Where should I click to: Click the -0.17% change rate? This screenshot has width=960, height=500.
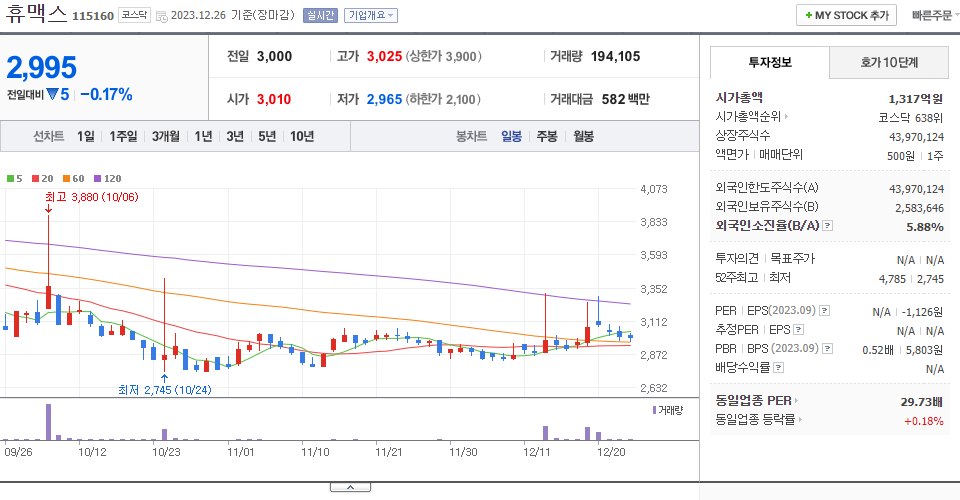click(x=107, y=95)
